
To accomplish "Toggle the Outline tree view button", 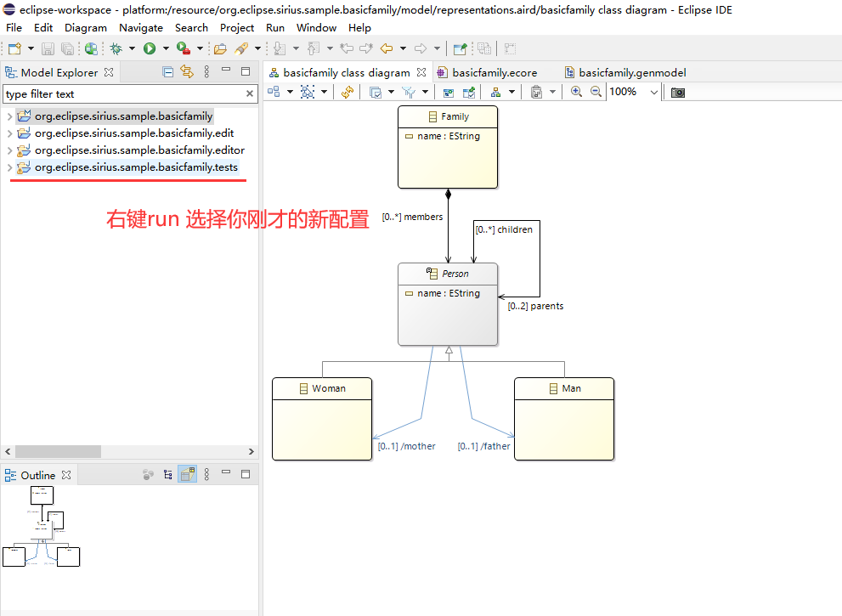I will 168,475.
